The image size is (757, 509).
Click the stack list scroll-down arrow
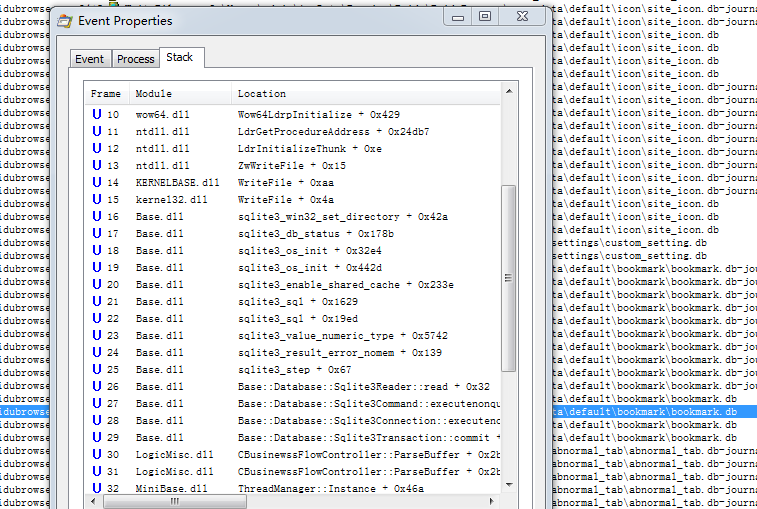pyautogui.click(x=509, y=484)
